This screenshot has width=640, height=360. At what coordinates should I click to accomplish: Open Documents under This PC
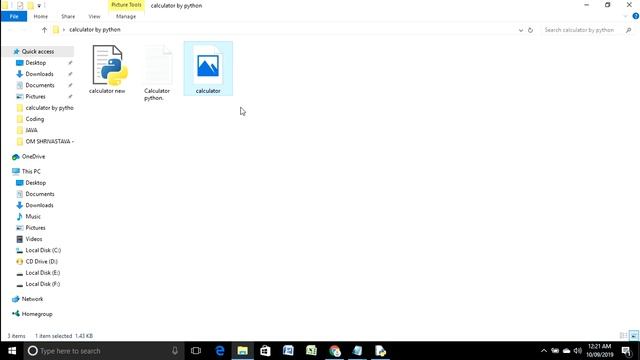[40, 194]
